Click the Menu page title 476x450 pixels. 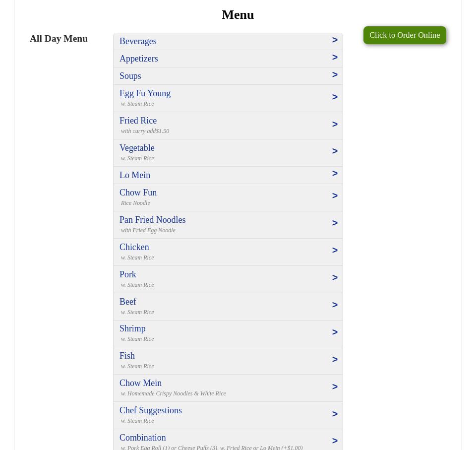238,14
